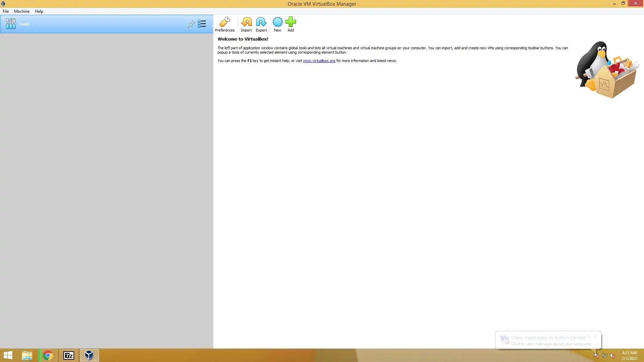Screen dimensions: 644x362
Task: Open the Help menu
Action: pyautogui.click(x=39, y=11)
